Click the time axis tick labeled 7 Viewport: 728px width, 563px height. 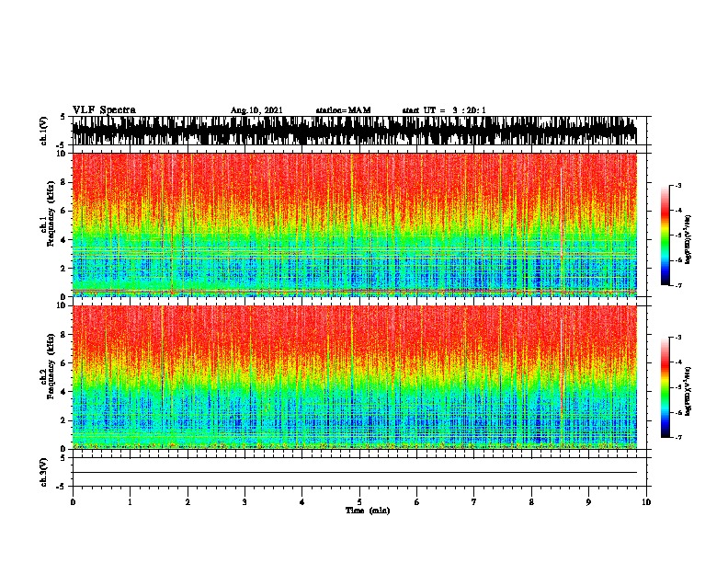pos(474,502)
